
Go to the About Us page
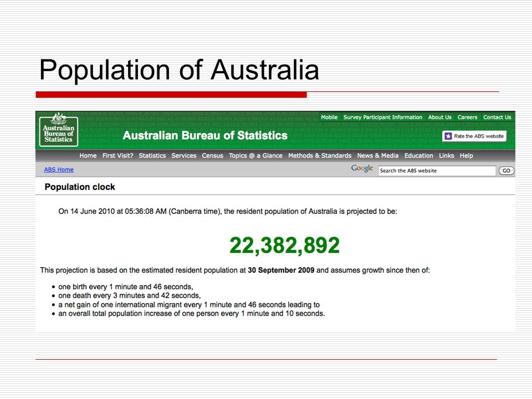click(439, 117)
